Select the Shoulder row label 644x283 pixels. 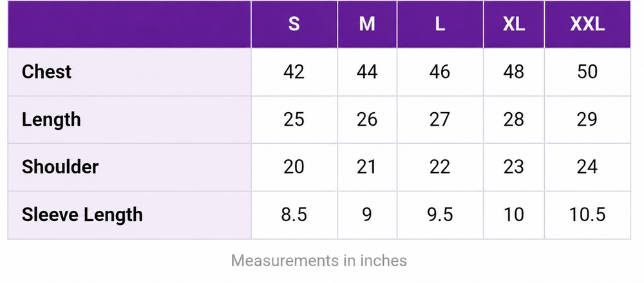pos(60,167)
